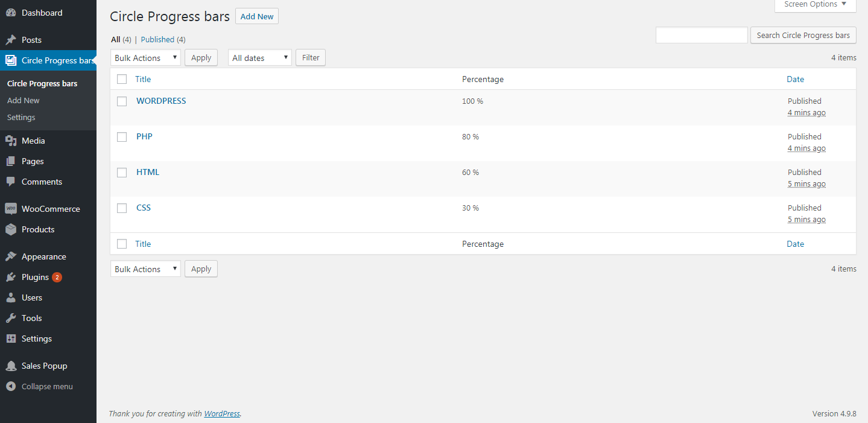Show only Published progress bars
Screen dimensions: 868x423
(x=157, y=39)
